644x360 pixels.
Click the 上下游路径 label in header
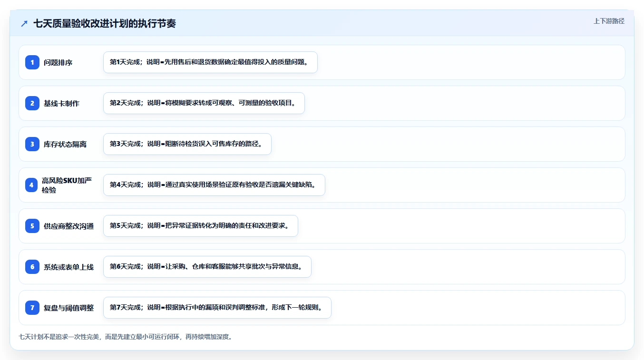[609, 21]
